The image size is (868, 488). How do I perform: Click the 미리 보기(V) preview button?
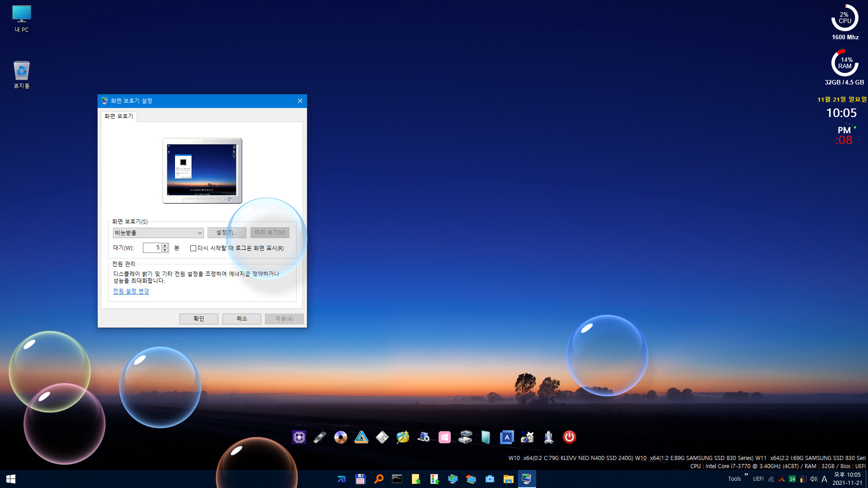tap(270, 232)
